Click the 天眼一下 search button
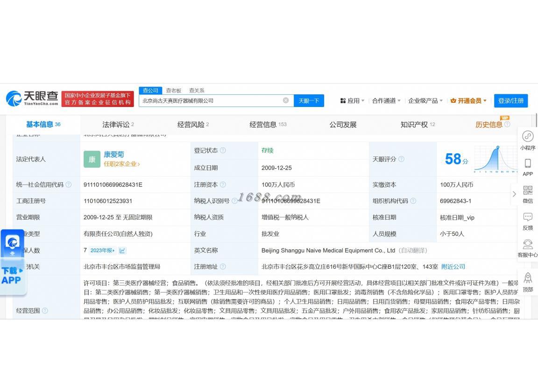This screenshot has height=392, width=538. [x=309, y=100]
